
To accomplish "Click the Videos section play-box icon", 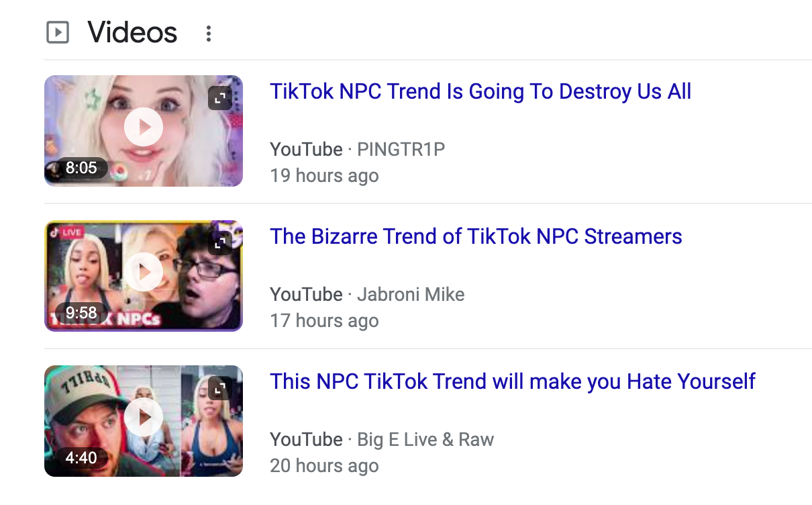I will pyautogui.click(x=58, y=32).
